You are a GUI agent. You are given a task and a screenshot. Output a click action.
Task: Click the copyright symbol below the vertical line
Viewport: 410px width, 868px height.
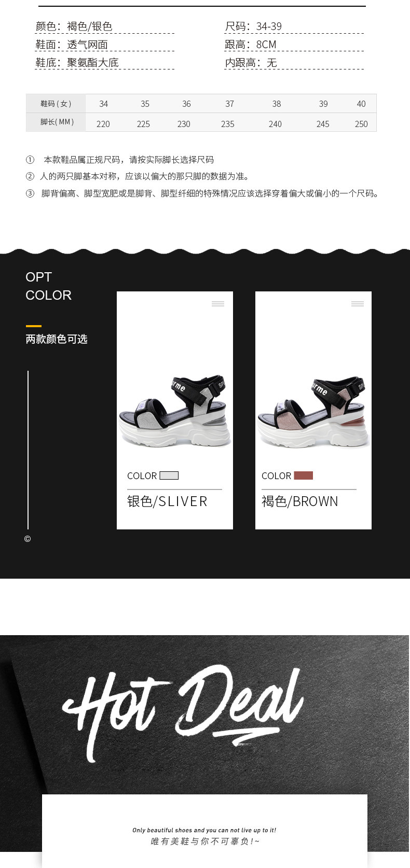coord(28,539)
